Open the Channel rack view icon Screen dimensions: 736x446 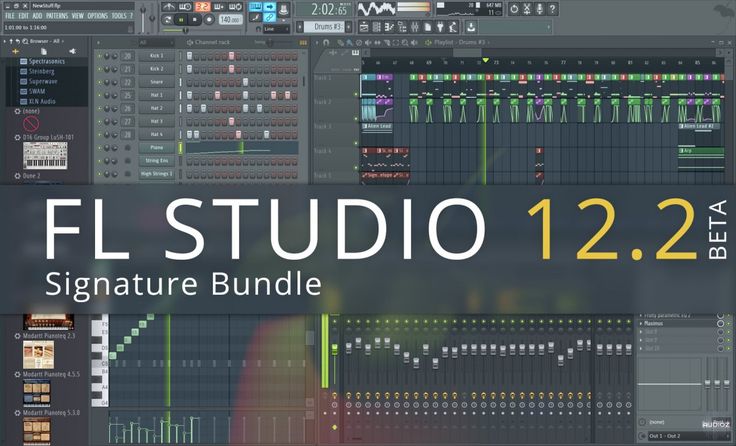pos(376,27)
